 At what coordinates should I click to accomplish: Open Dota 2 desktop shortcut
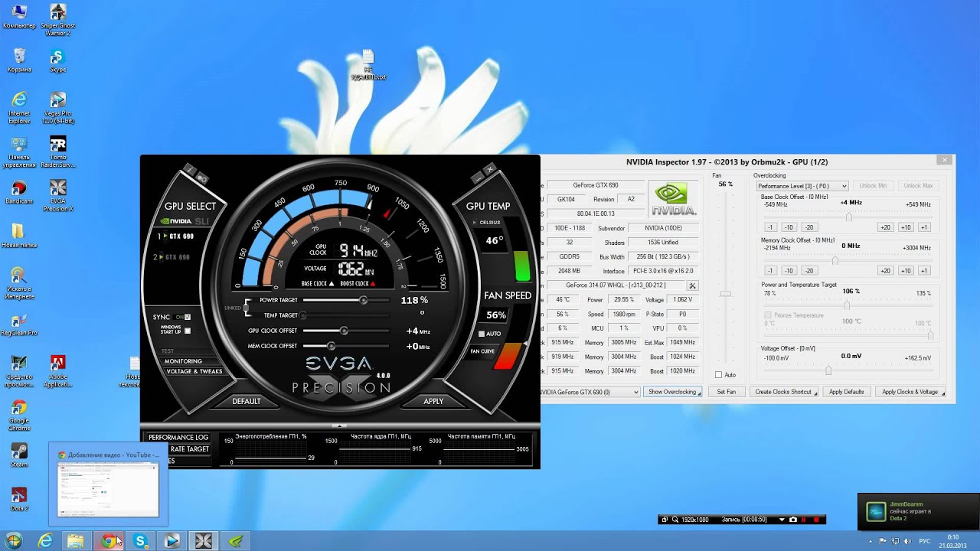click(x=19, y=499)
